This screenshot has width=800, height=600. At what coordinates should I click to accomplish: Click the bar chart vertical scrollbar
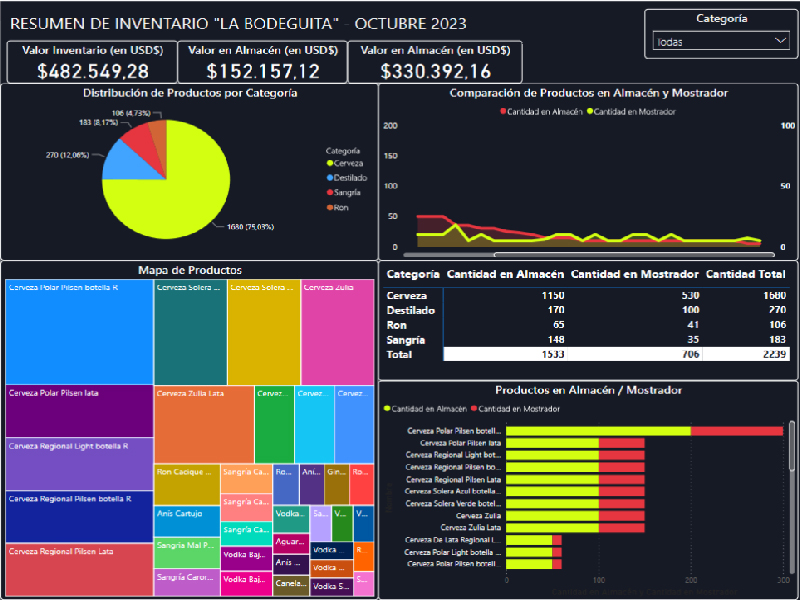[792, 445]
